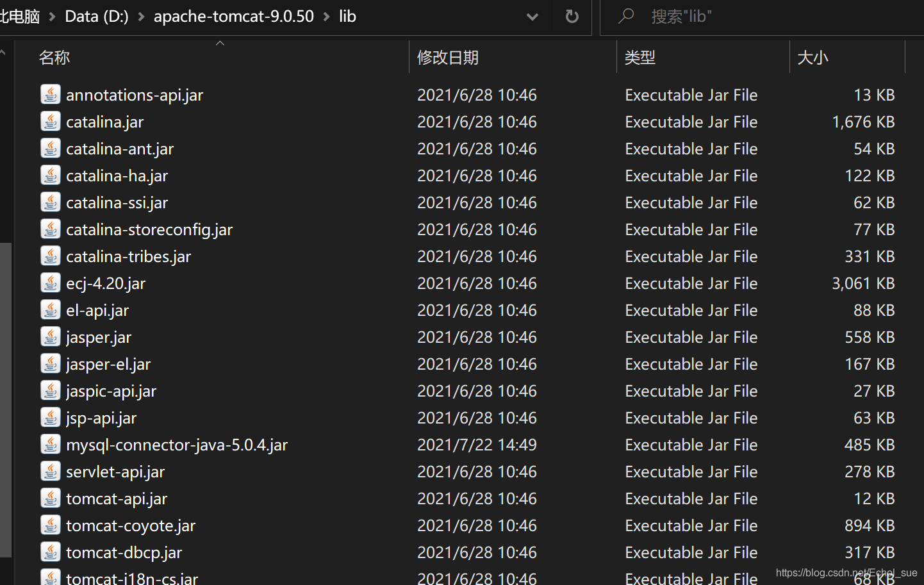Click the jar icon of catalina-ha.jar

pos(51,175)
